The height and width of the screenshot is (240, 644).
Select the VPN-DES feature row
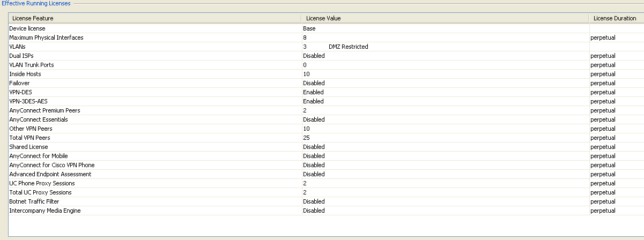(x=20, y=92)
